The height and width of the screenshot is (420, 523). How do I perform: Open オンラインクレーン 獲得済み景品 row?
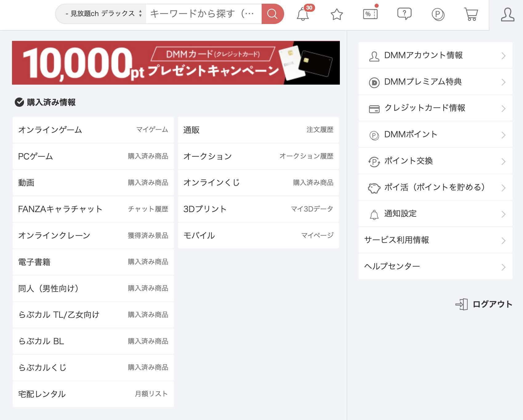(x=93, y=236)
